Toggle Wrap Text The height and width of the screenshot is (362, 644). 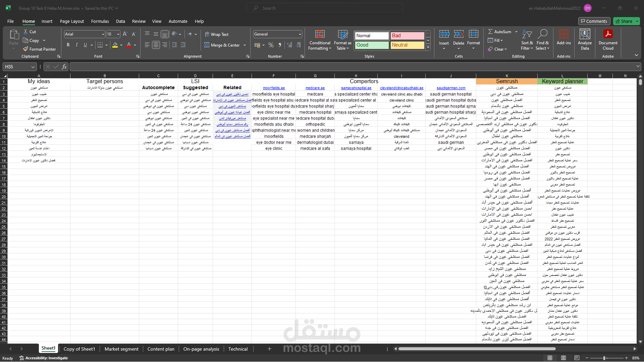(217, 34)
